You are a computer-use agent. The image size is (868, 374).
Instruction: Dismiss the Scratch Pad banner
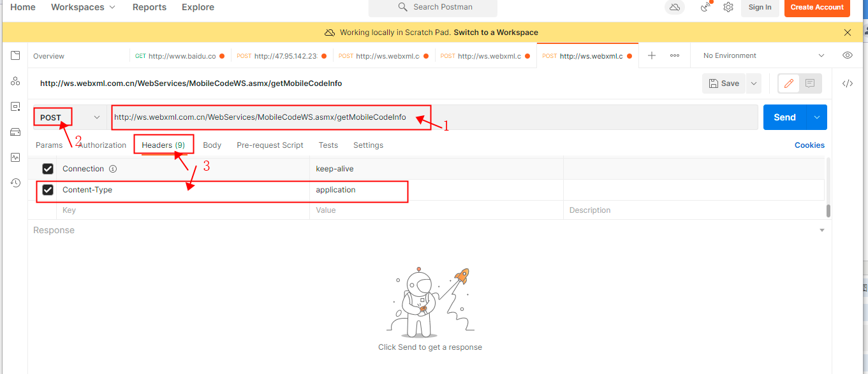point(848,32)
